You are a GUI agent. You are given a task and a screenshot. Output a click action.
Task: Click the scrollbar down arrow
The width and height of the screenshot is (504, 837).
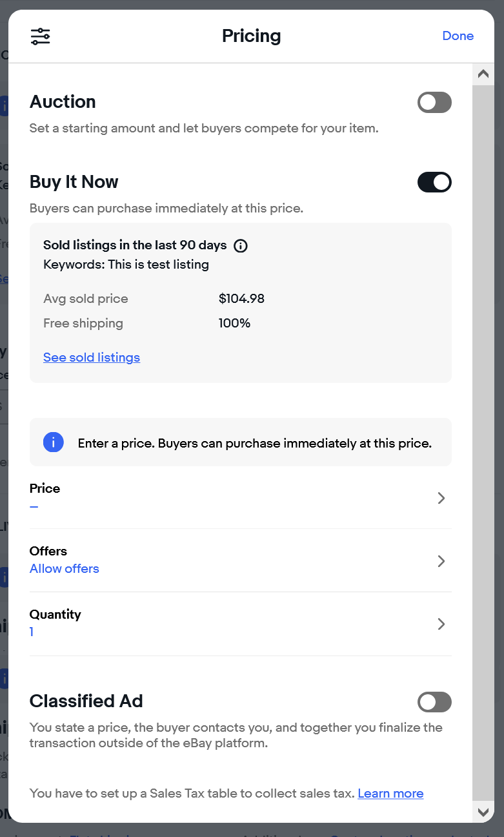point(483,811)
